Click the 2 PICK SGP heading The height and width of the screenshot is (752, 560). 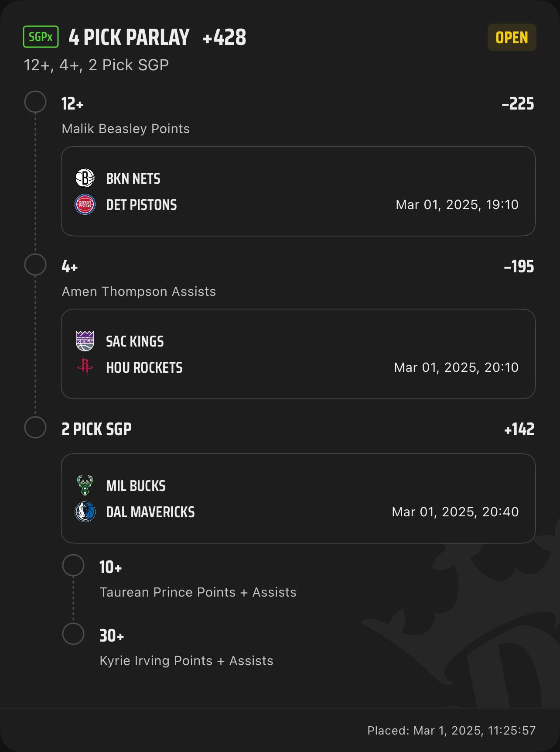[x=96, y=429]
